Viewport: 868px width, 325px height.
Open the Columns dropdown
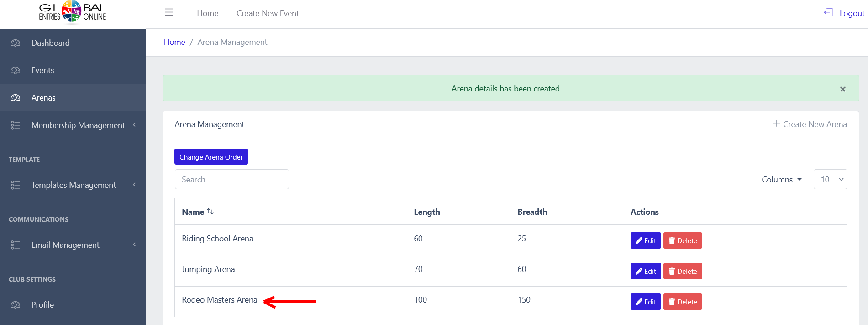point(781,180)
